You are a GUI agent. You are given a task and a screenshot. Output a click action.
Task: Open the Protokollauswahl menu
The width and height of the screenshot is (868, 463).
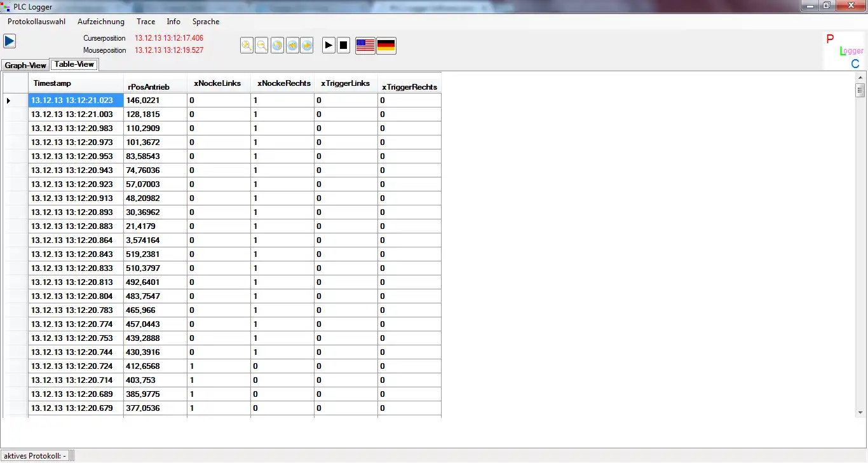36,22
